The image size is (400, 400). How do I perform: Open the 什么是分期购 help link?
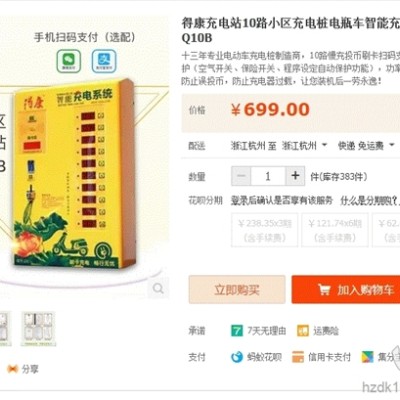pyautogui.click(x=369, y=201)
